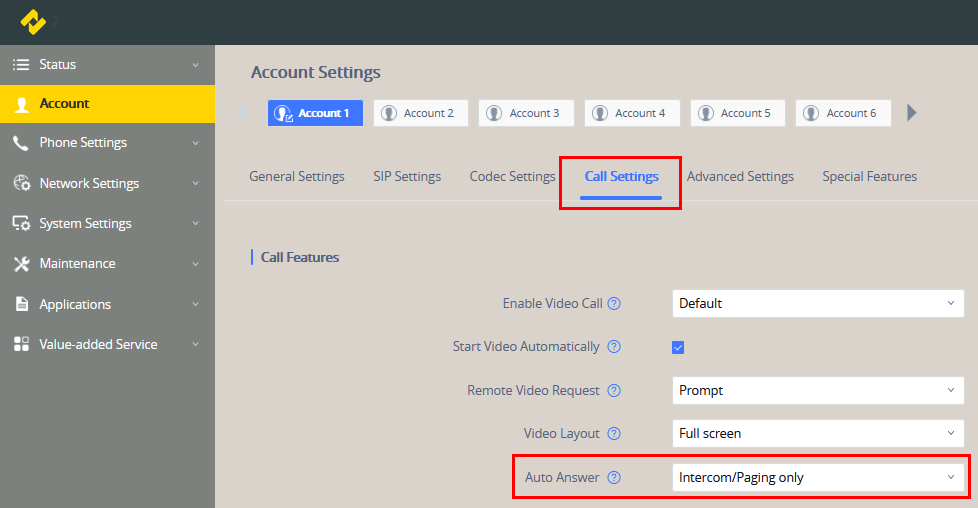The image size is (978, 508).
Task: Click the help icon for Start Video Automatically
Action: click(x=615, y=347)
